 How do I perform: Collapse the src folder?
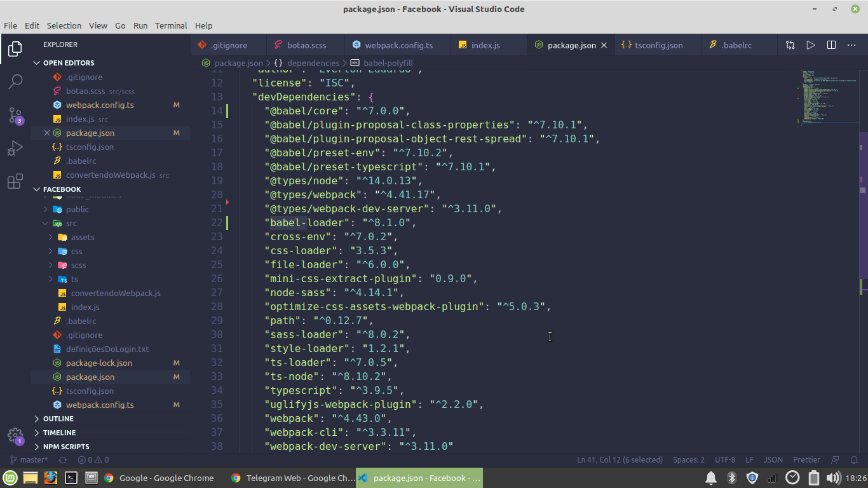110,223
